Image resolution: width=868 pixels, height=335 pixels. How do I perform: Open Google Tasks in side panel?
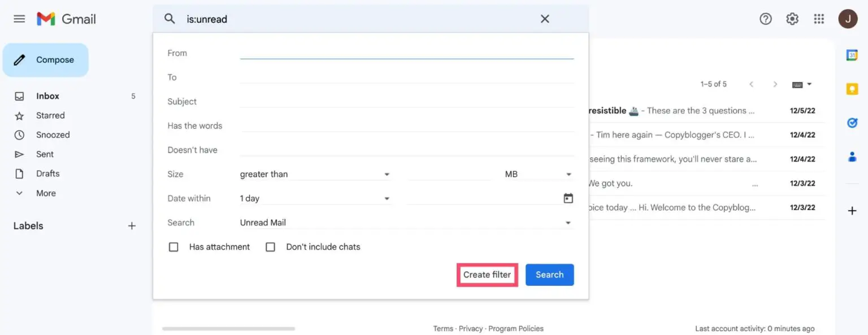tap(852, 123)
